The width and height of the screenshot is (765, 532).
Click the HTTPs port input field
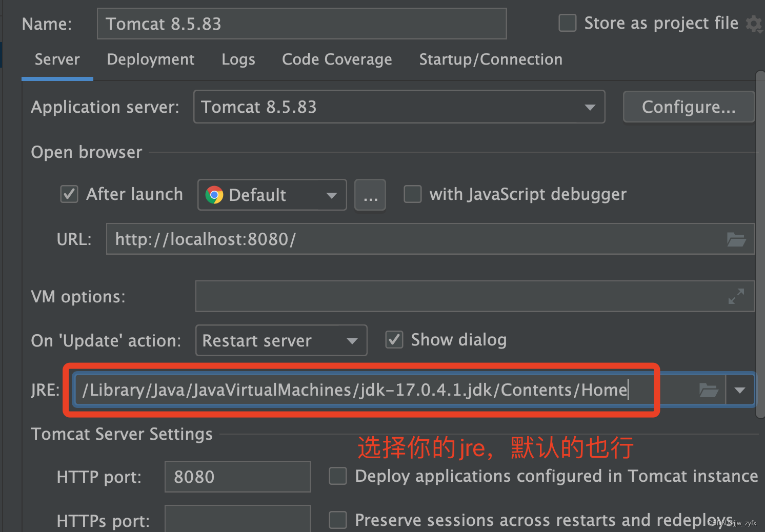coord(238,519)
